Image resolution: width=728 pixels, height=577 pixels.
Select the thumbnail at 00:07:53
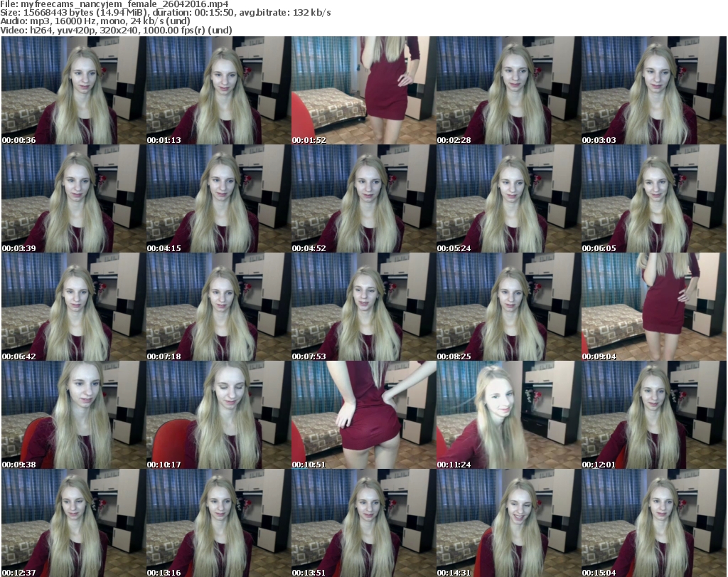[x=364, y=307]
